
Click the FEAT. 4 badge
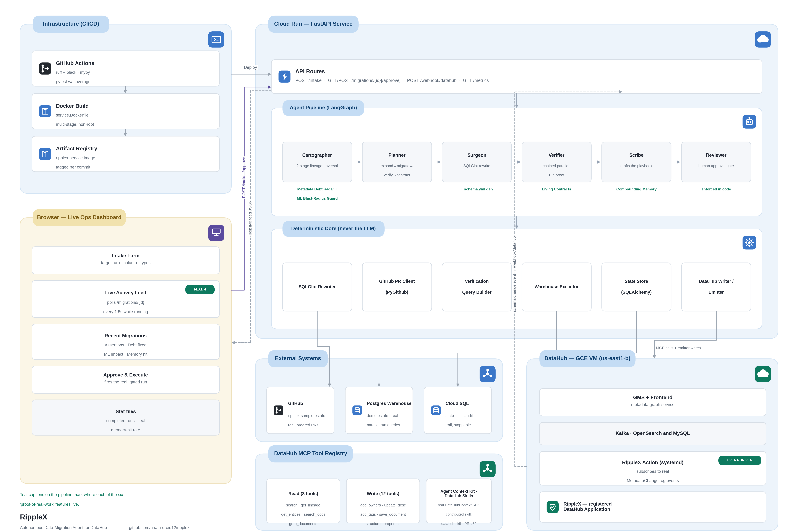[200, 289]
